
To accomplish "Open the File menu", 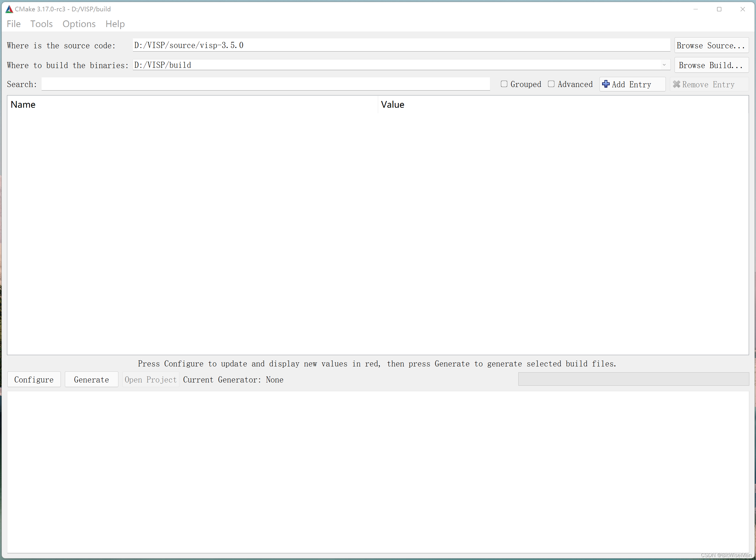I will point(14,24).
